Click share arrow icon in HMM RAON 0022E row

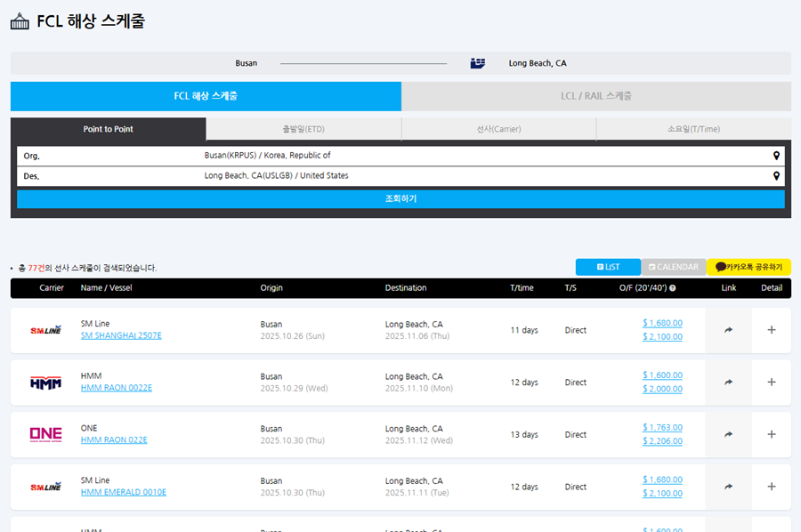[x=728, y=383]
